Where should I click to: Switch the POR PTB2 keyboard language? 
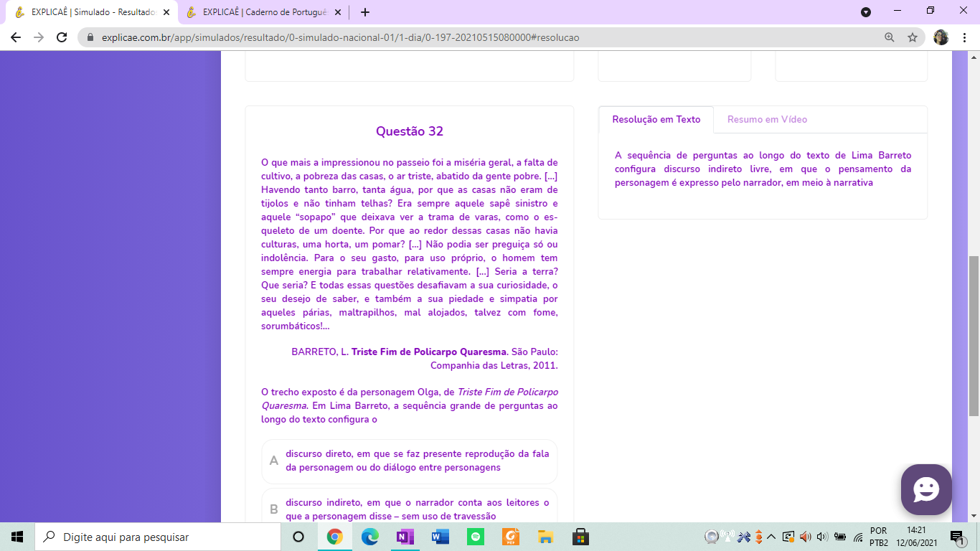(x=879, y=537)
